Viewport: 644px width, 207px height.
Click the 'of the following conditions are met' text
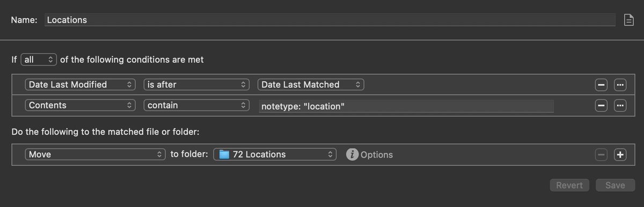132,60
